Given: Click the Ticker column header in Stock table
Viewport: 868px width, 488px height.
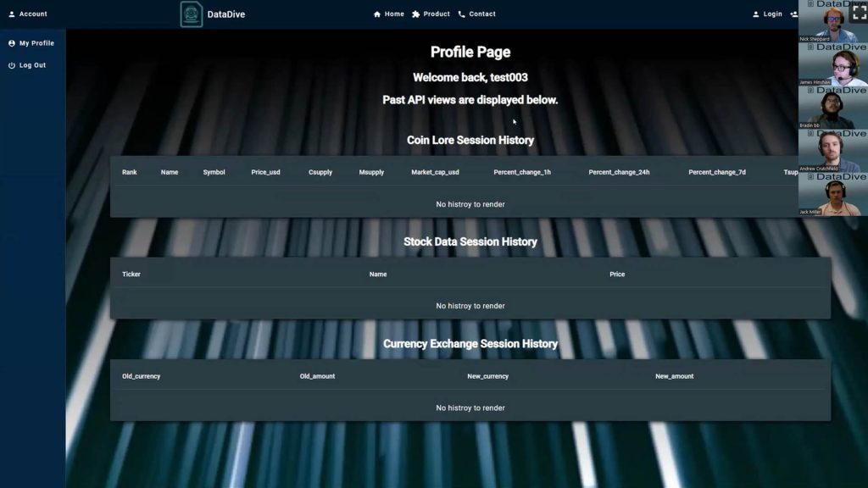Looking at the screenshot, I should 131,274.
